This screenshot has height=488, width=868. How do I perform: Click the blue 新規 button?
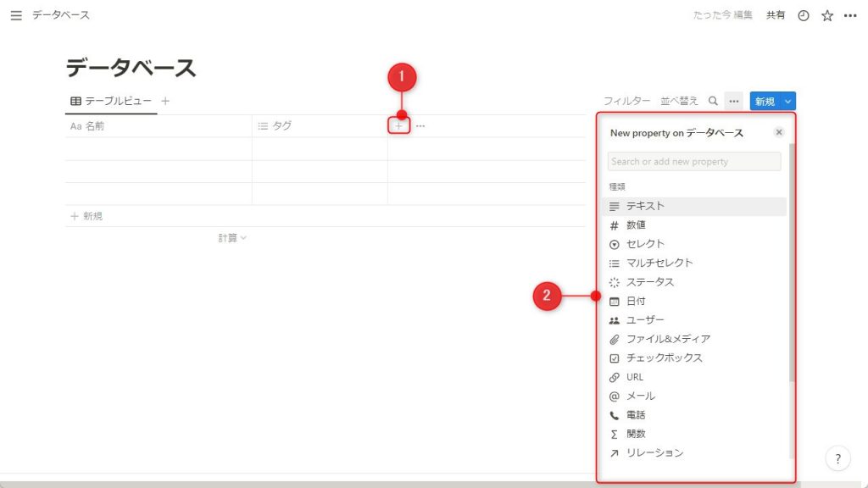765,102
